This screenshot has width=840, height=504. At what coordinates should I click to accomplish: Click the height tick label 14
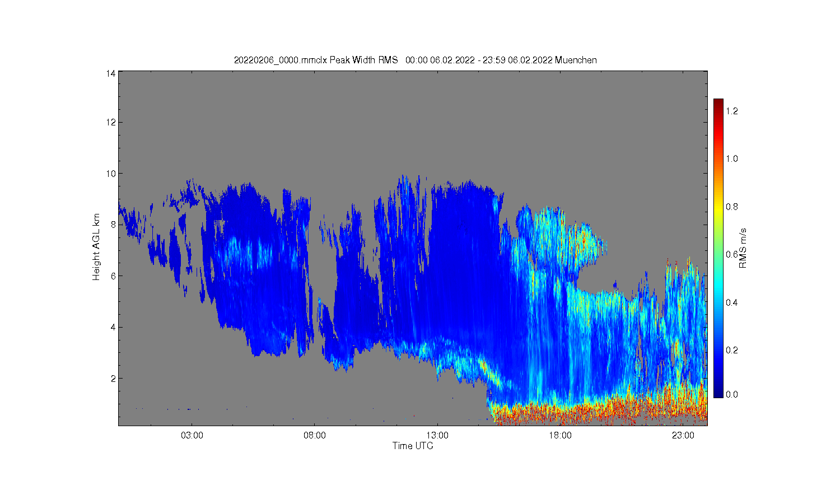(x=111, y=73)
